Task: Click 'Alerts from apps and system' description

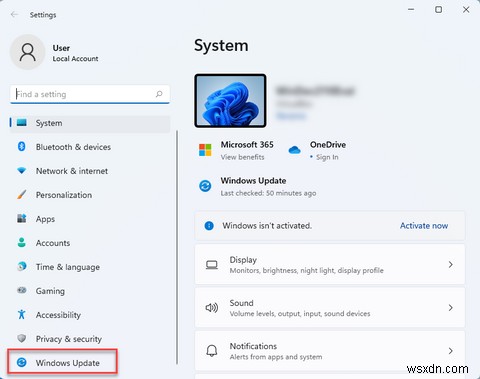Action: [276, 357]
